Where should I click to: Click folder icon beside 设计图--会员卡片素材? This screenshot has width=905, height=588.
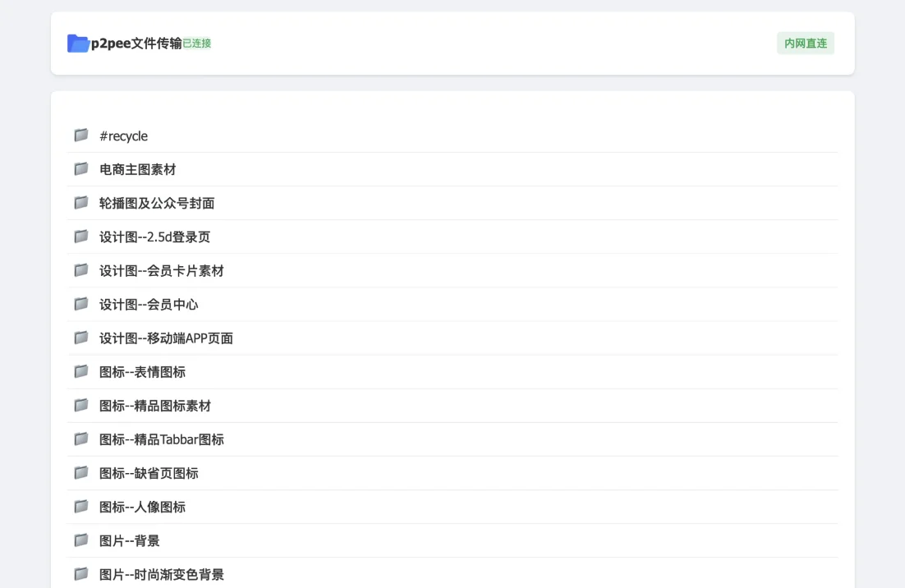[81, 270]
